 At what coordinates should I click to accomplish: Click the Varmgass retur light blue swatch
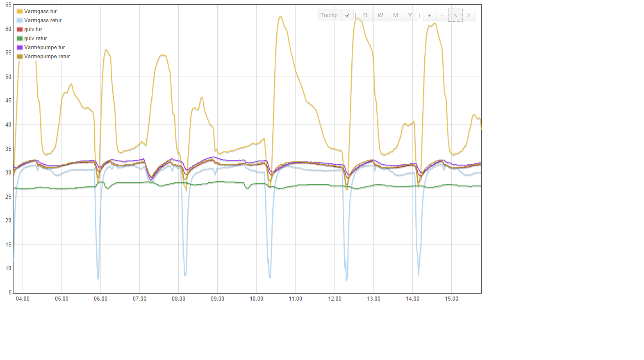pyautogui.click(x=20, y=20)
